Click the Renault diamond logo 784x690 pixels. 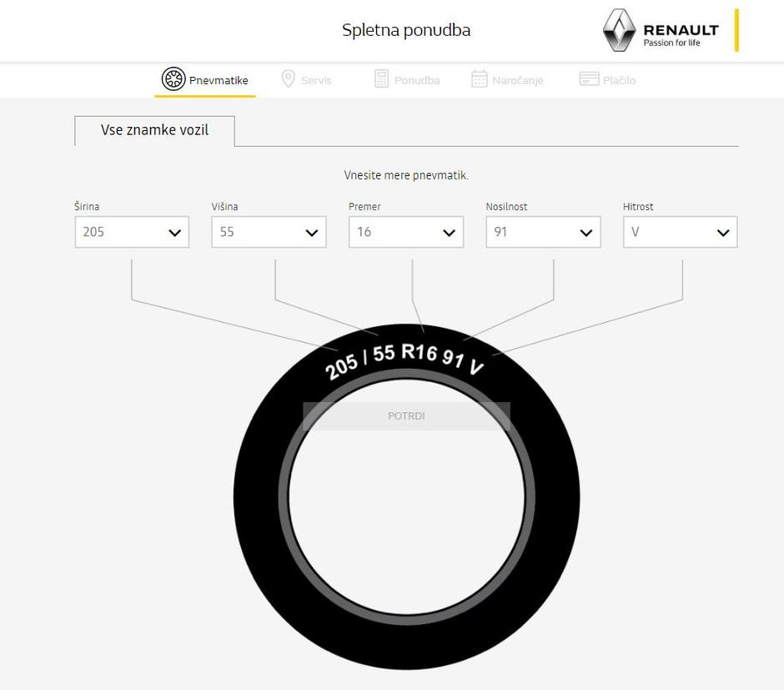coord(619,30)
